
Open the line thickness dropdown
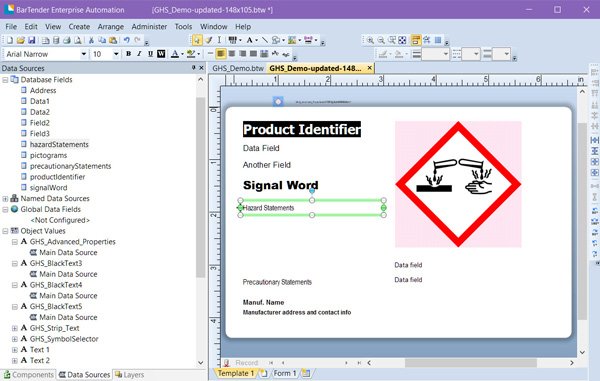[x=446, y=54]
